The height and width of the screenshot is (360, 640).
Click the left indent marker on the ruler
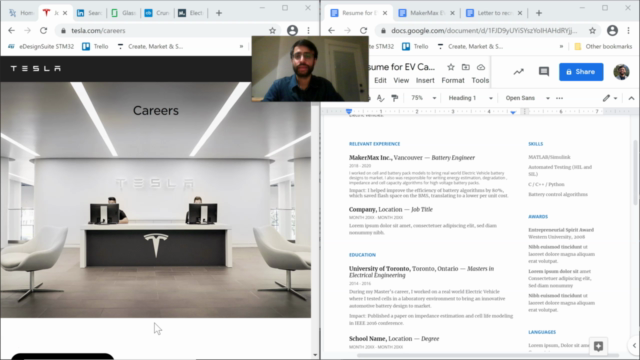349,111
